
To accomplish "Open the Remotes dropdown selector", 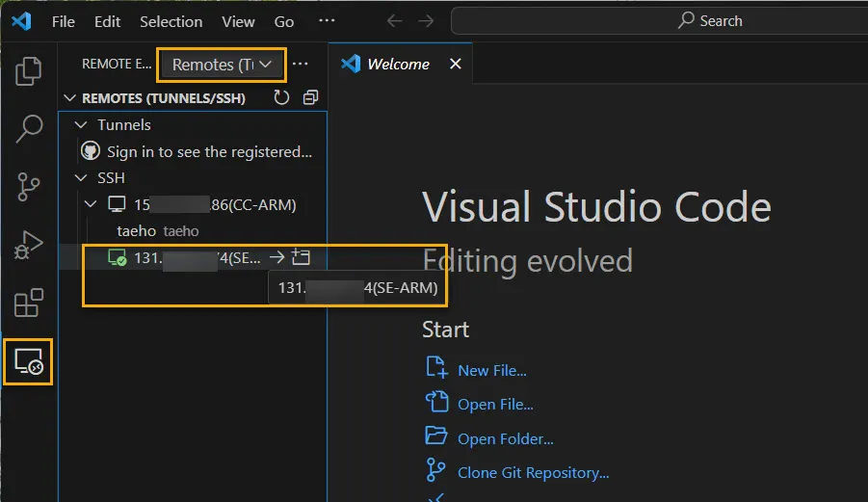I will [222, 65].
